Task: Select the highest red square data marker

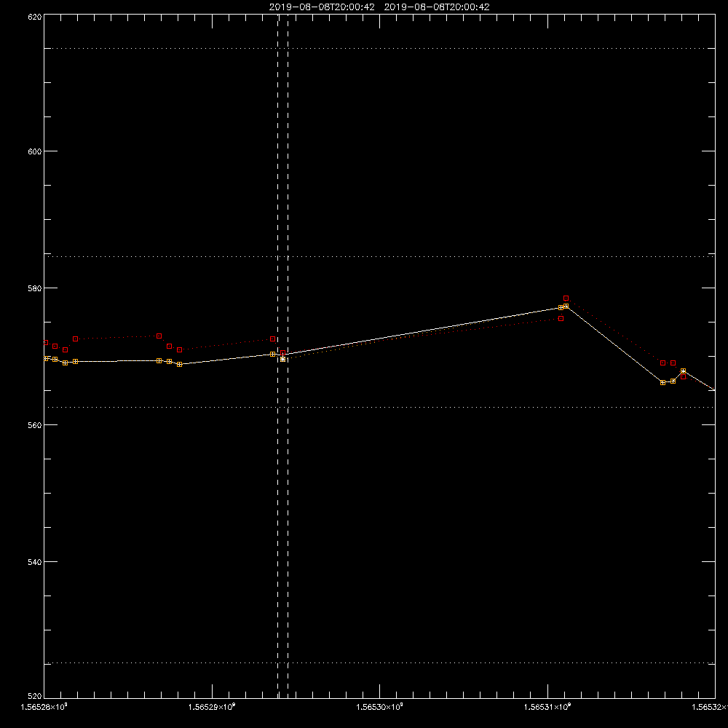Action: (x=566, y=298)
